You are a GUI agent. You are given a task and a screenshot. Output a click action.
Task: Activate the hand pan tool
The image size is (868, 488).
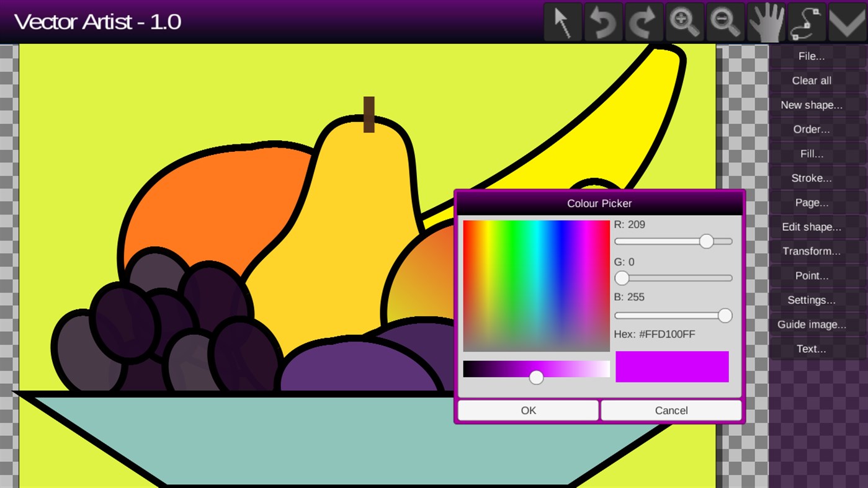tap(766, 21)
